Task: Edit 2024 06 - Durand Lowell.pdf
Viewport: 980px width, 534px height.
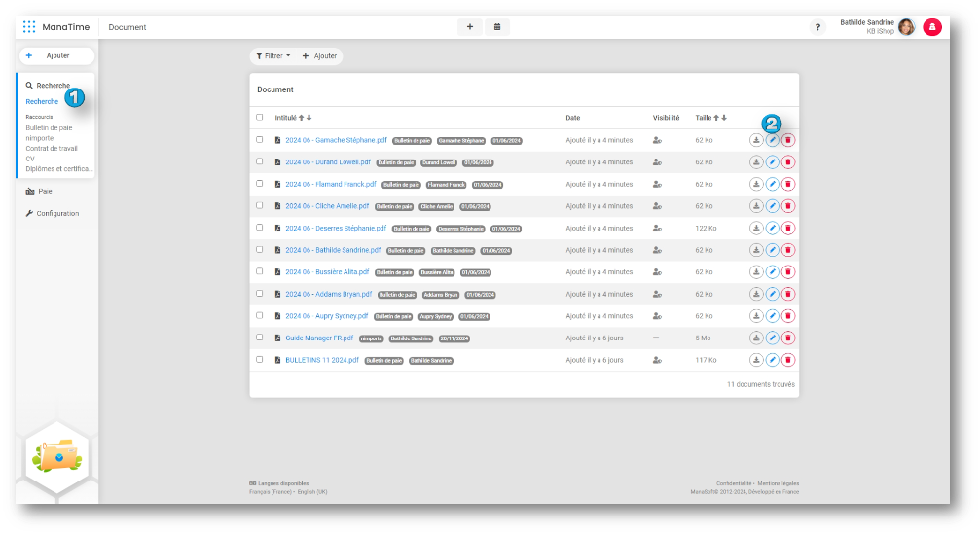Action: click(773, 162)
